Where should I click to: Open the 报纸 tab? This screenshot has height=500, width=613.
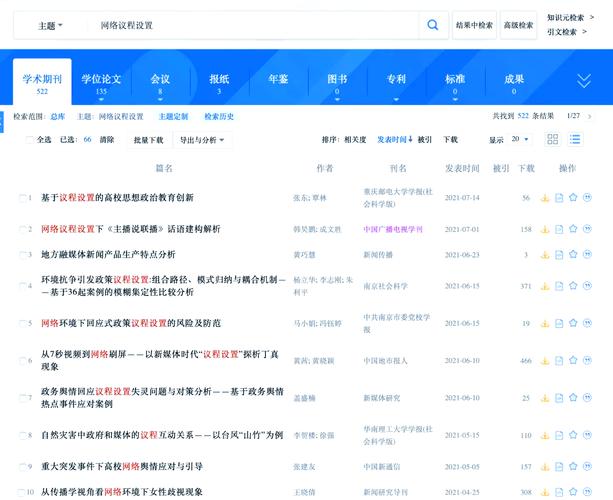[x=219, y=82]
